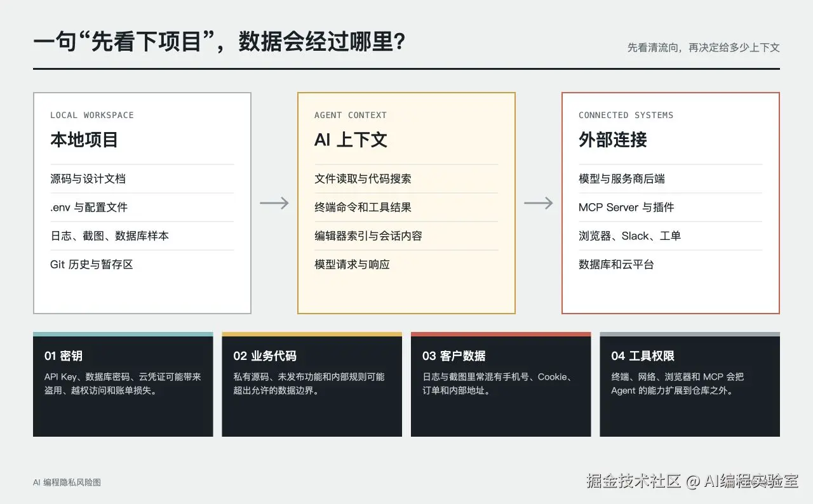Click the row “MCP Server 与插件”

pyautogui.click(x=671, y=208)
